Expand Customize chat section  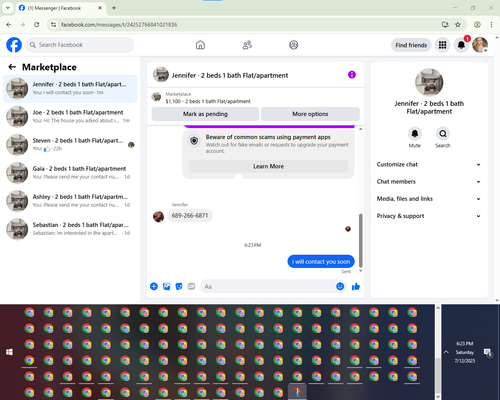[x=429, y=164]
